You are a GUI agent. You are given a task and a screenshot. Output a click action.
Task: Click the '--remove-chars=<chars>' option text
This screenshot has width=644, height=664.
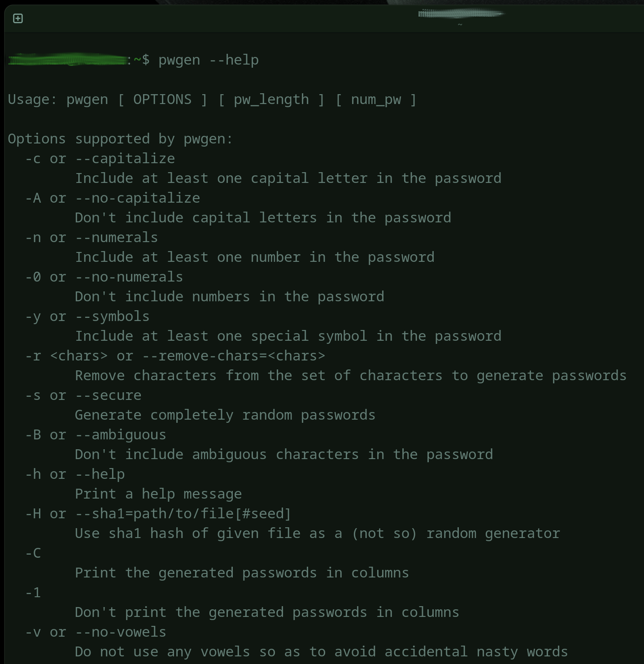pyautogui.click(x=233, y=356)
